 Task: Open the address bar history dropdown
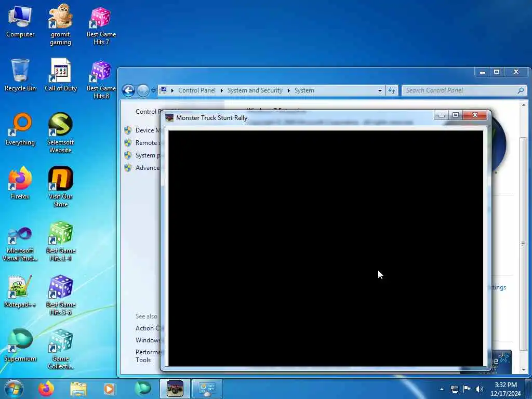pyautogui.click(x=380, y=90)
